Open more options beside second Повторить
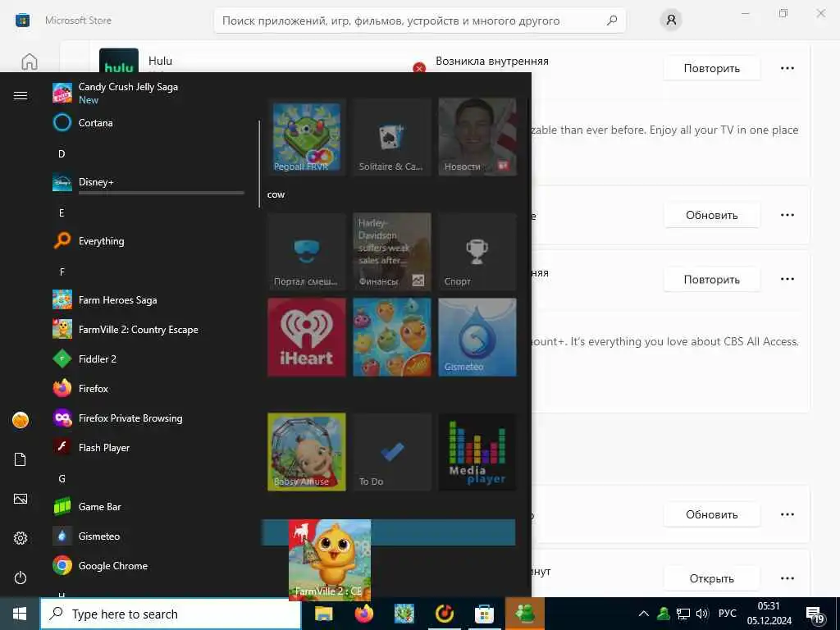The width and height of the screenshot is (840, 630). point(787,279)
